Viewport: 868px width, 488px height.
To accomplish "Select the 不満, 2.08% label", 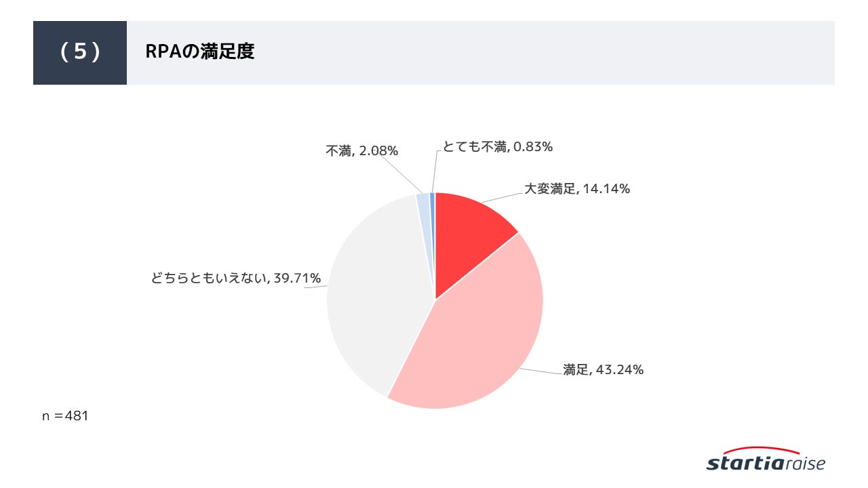I will (x=361, y=151).
